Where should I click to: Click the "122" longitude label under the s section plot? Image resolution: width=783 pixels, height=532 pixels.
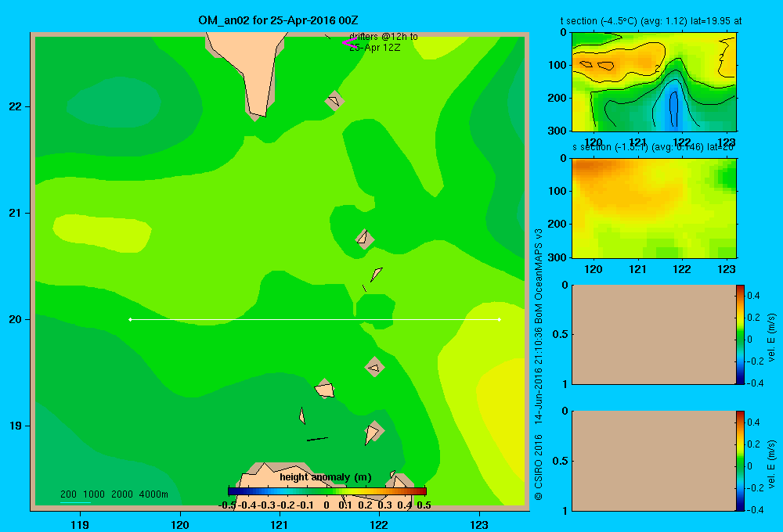682,269
